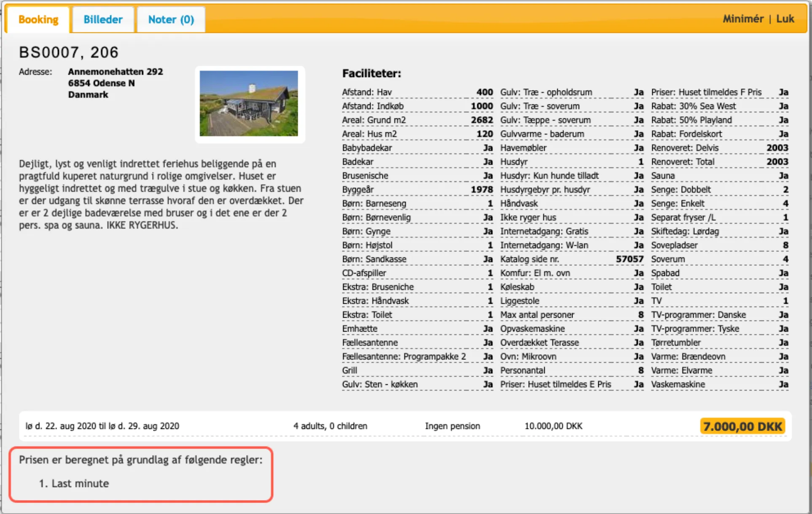Click the house description paragraph
Image resolution: width=812 pixels, height=514 pixels.
tap(161, 194)
